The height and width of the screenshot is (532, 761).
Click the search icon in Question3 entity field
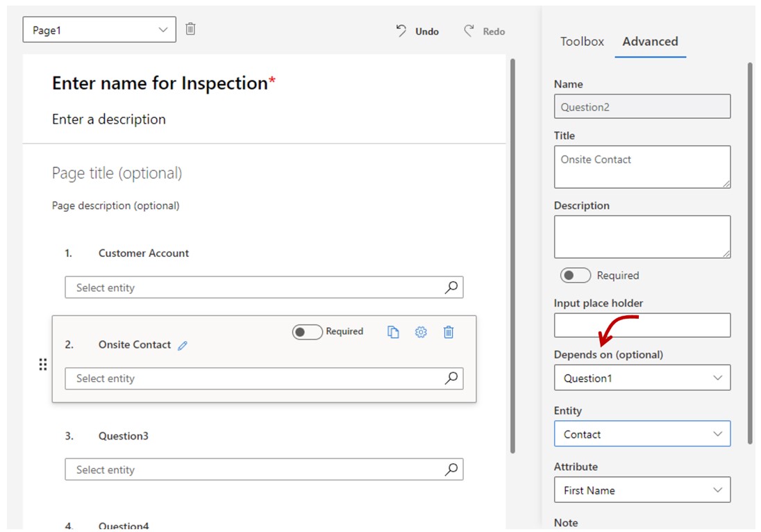pyautogui.click(x=453, y=469)
